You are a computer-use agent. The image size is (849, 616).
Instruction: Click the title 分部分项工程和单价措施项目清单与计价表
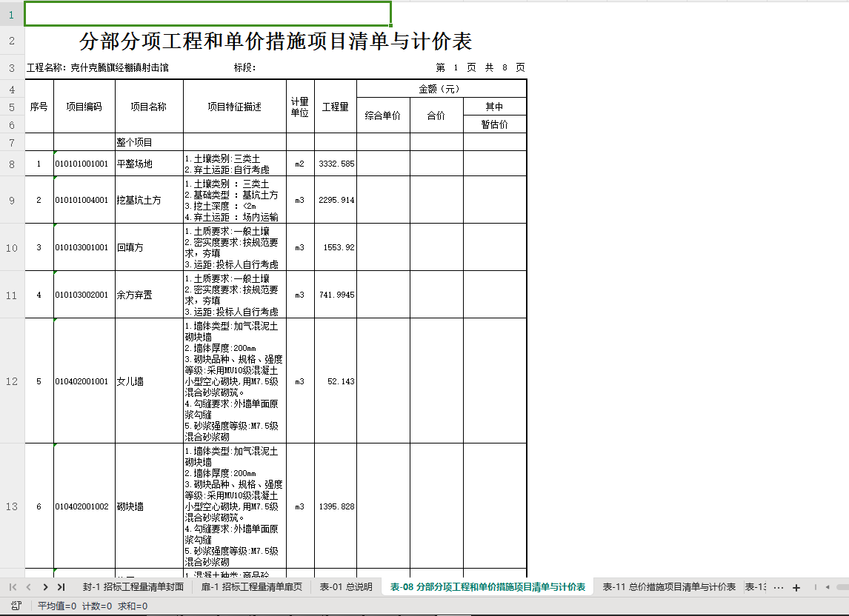point(276,41)
